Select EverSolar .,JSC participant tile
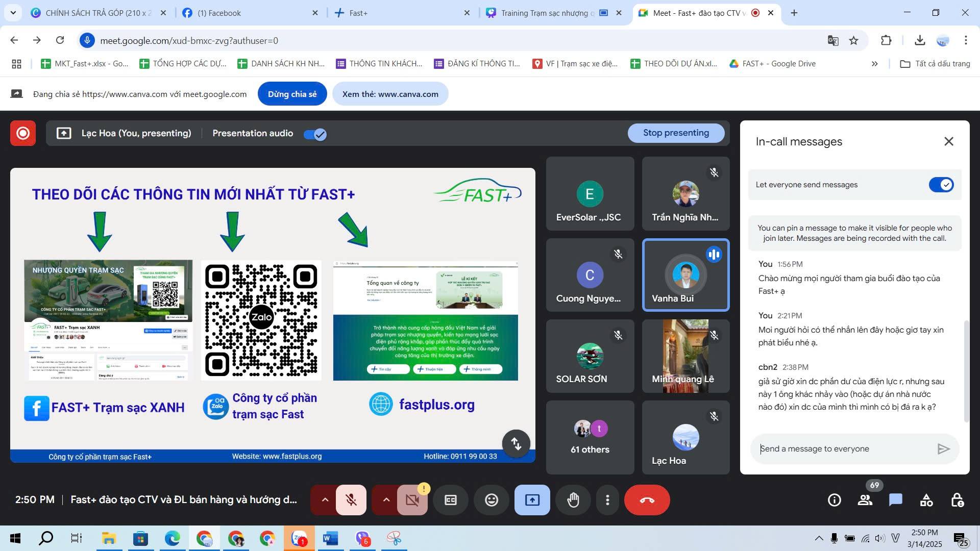This screenshot has width=980, height=551. 590,193
